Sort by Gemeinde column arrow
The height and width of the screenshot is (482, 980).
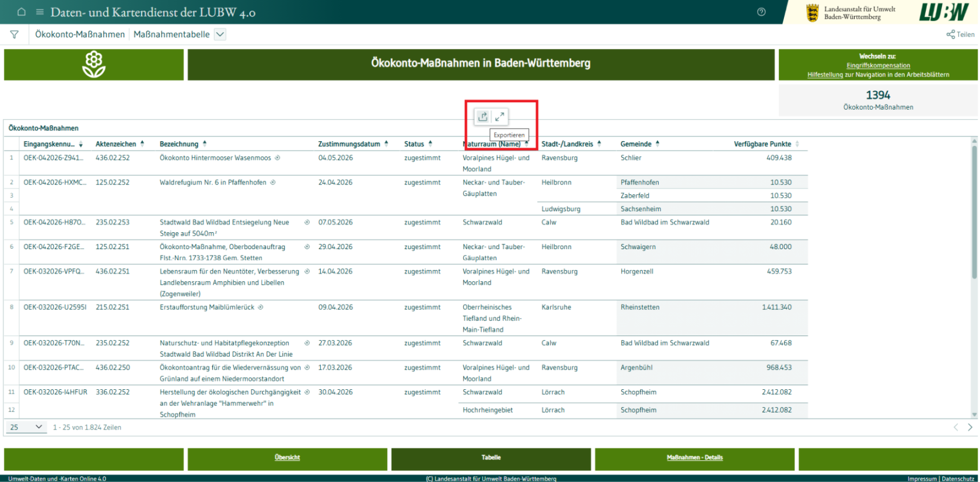click(x=657, y=144)
